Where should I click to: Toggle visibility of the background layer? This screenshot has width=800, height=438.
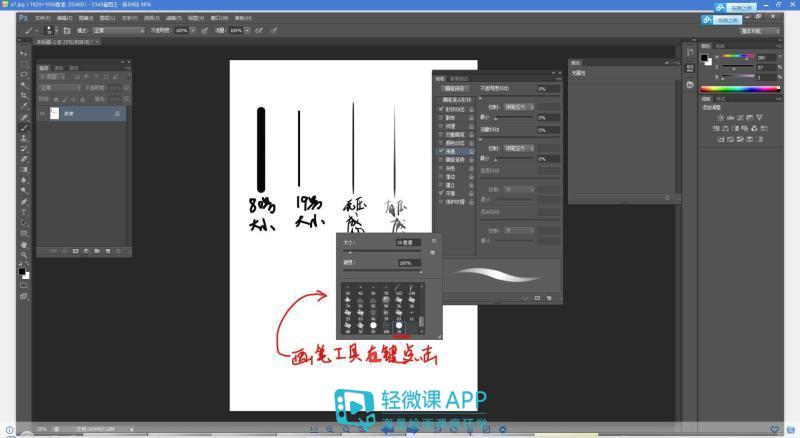42,114
